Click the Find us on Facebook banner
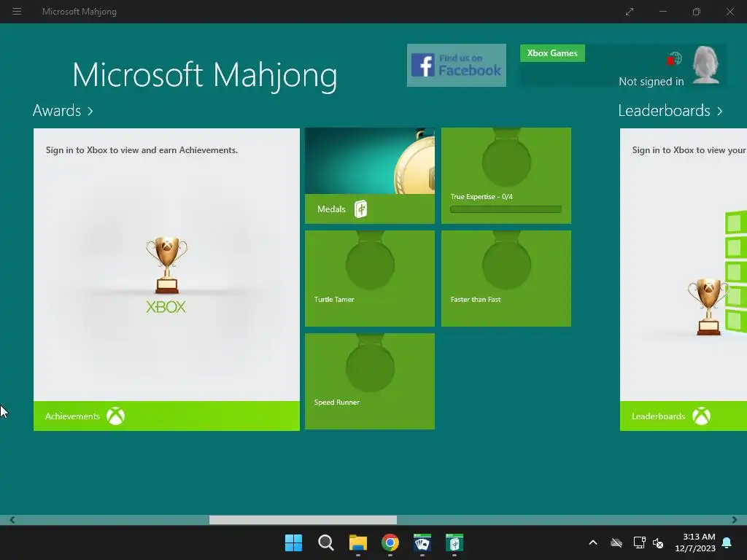 click(x=457, y=65)
